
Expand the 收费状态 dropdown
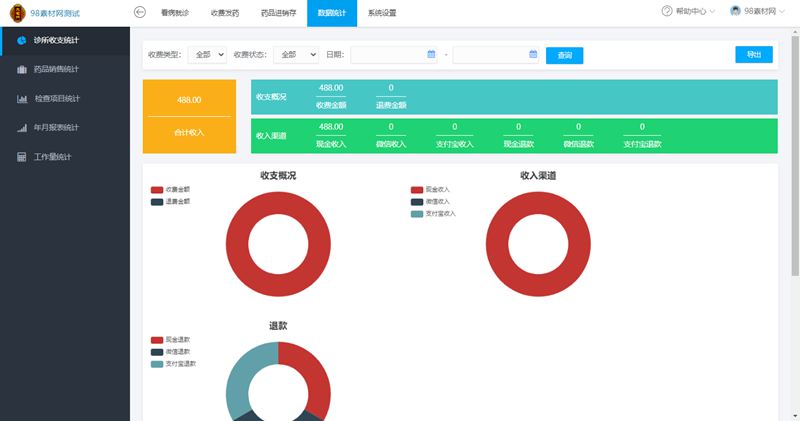coord(296,55)
